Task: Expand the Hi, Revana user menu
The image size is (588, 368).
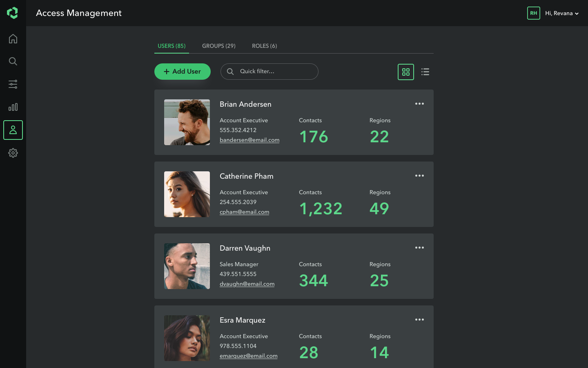Action: [562, 13]
